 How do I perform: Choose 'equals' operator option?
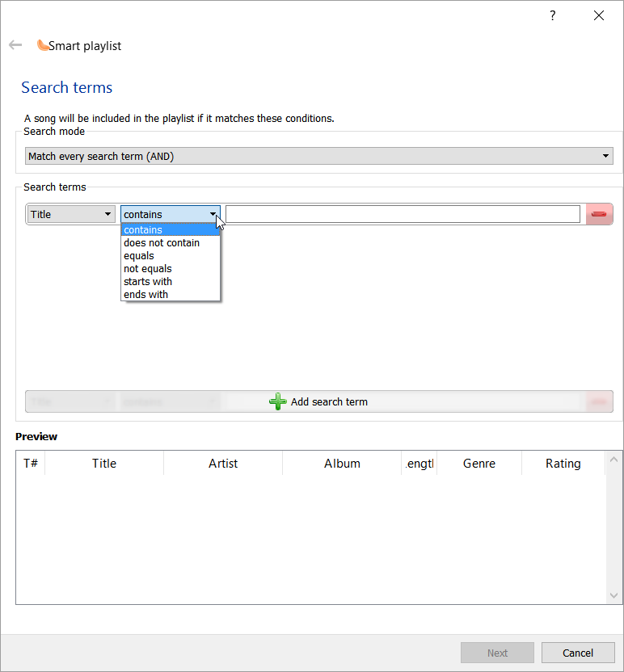(x=139, y=255)
